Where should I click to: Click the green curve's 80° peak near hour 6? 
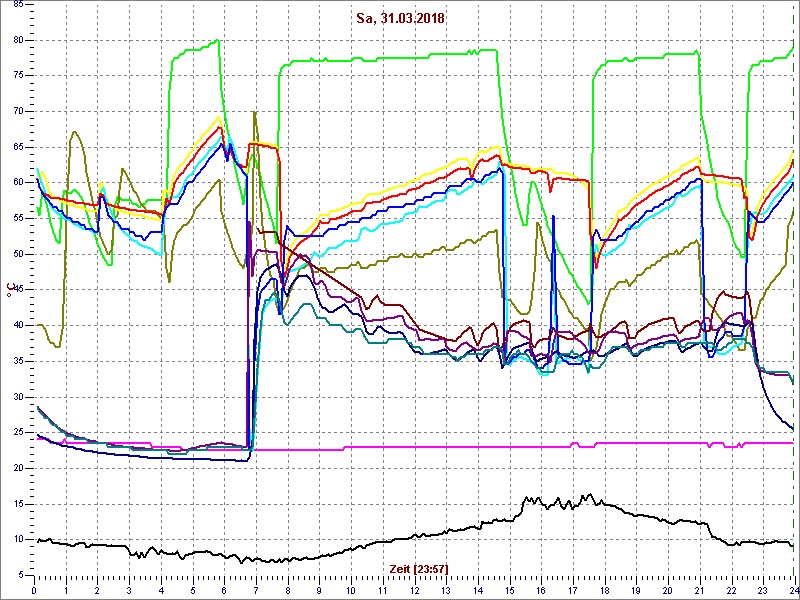[x=218, y=40]
